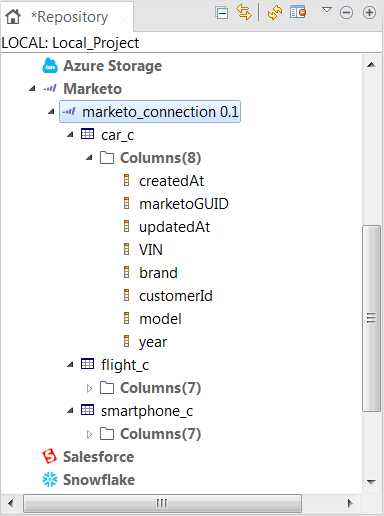Expand Columns(7) under smartphone_c
The image size is (384, 516).
89,434
